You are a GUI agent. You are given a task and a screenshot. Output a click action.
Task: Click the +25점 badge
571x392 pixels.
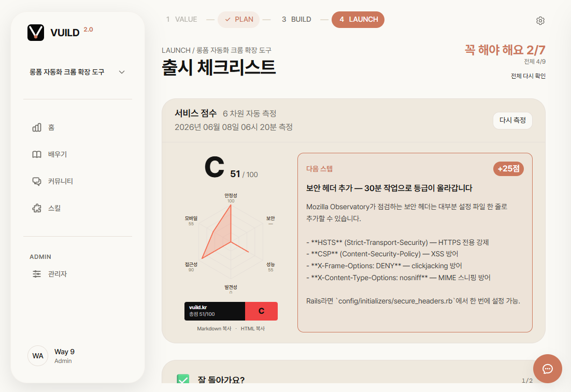[x=508, y=168]
